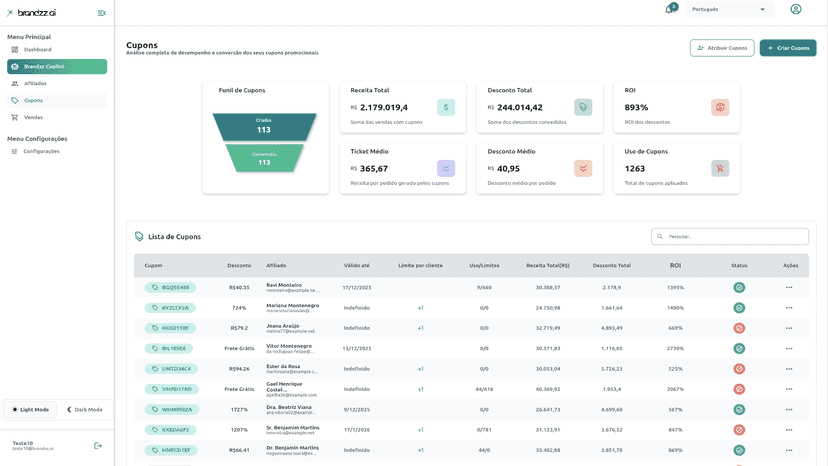Open the user profile avatar icon
Image resolution: width=828 pixels, height=466 pixels.
click(x=796, y=9)
